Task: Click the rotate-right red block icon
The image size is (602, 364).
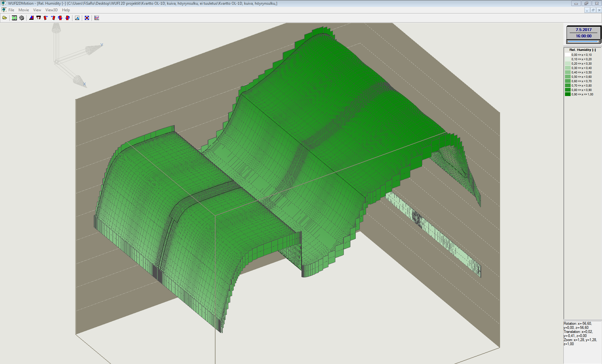Action: pos(53,18)
